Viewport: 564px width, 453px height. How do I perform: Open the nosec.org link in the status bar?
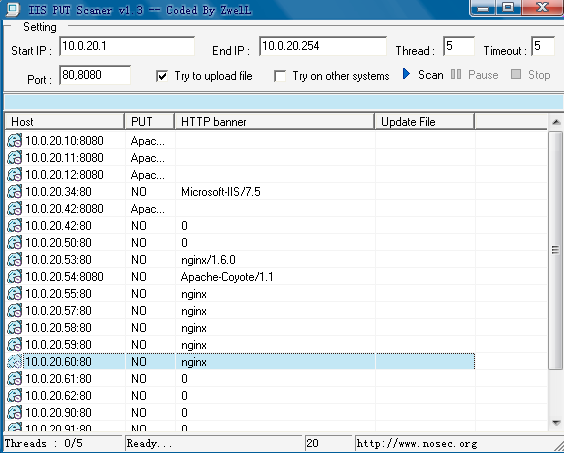[x=417, y=443]
